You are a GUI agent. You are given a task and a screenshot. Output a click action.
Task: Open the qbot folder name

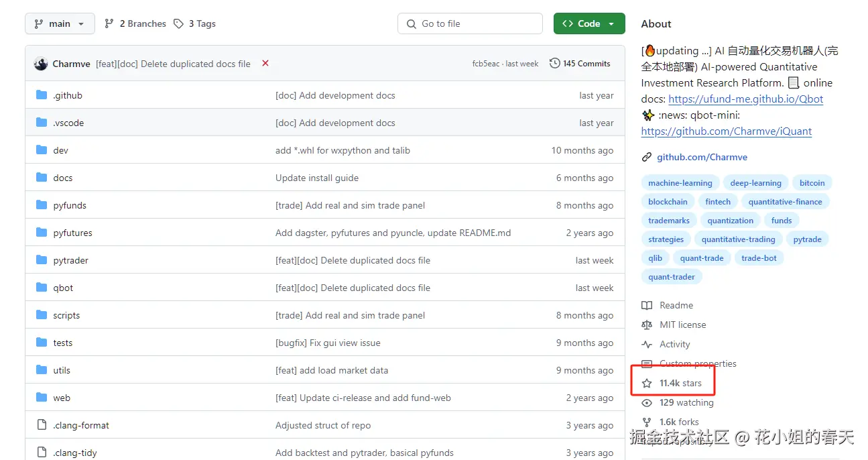tap(63, 288)
